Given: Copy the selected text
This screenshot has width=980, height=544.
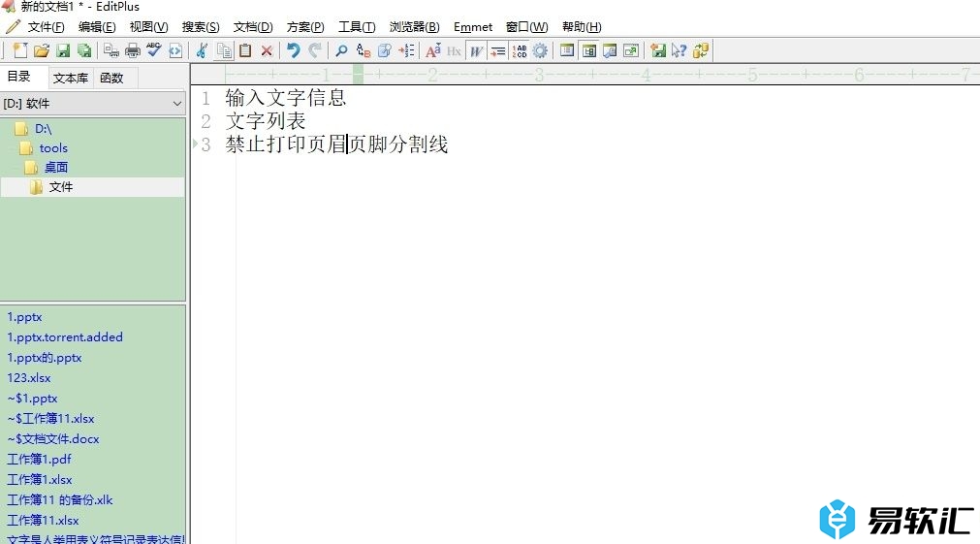Looking at the screenshot, I should [224, 50].
